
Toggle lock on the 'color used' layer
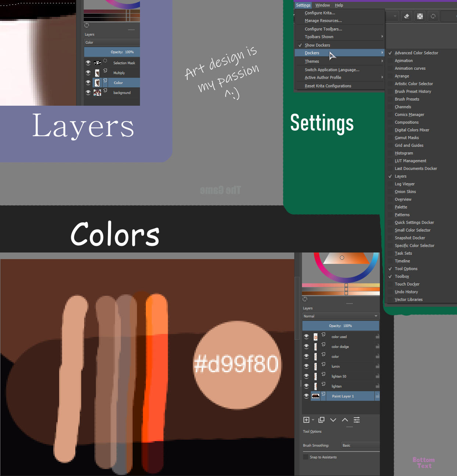(x=377, y=337)
